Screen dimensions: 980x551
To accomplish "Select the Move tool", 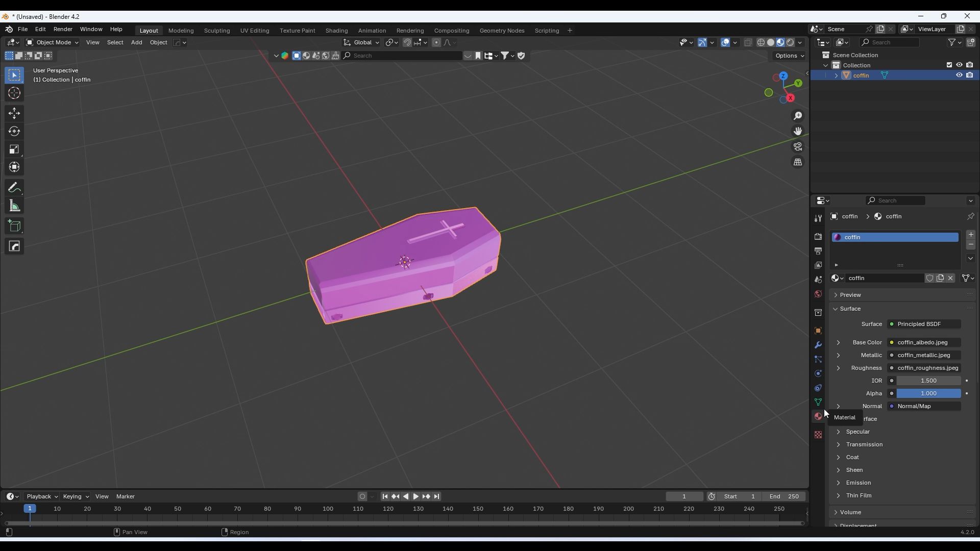I will [14, 113].
